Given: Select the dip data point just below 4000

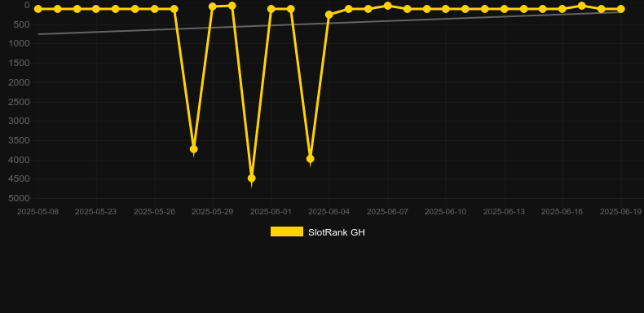Looking at the screenshot, I should 311,159.
